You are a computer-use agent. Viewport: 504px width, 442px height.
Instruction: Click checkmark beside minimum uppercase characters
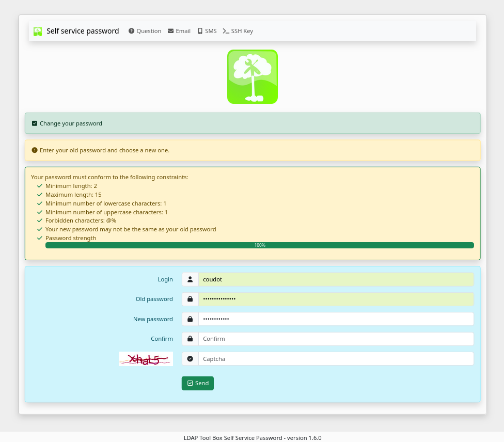pos(40,212)
